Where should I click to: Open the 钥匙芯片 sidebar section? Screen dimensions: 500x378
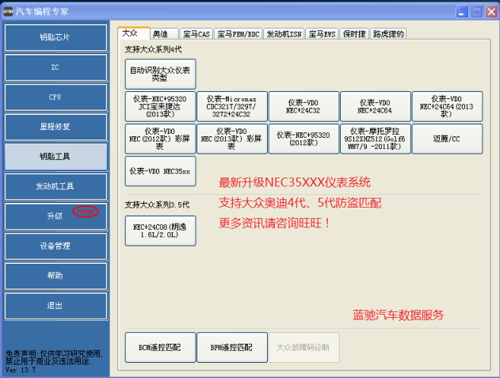(56, 37)
